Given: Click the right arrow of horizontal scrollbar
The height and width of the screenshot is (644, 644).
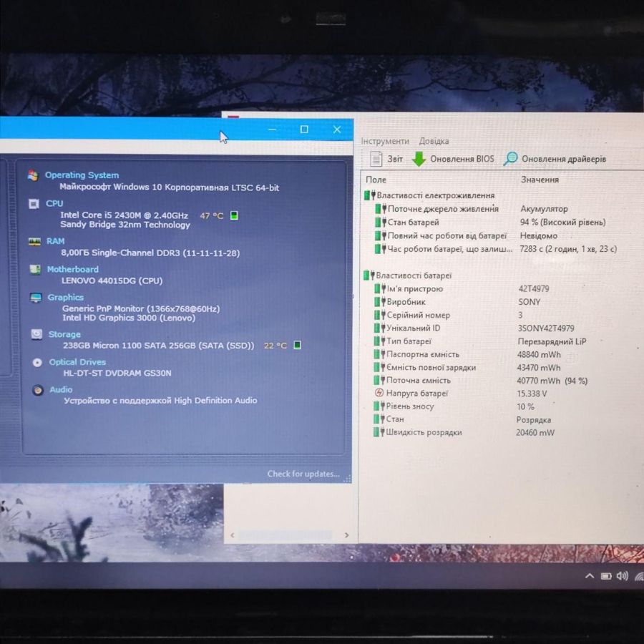Looking at the screenshot, I should 346,535.
